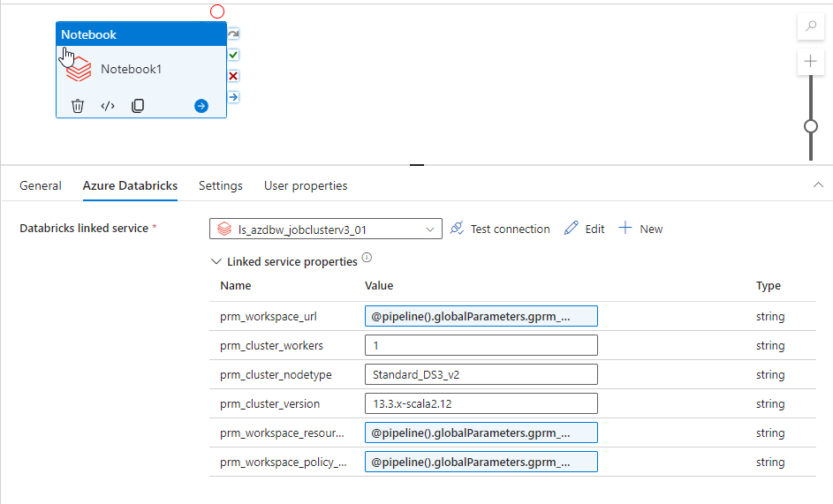This screenshot has height=504, width=833.
Task: Click the prm_cluster_workers name cell
Action: coord(271,346)
